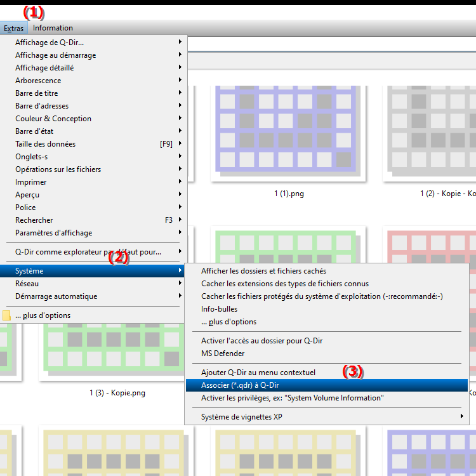Click plus d'options in Système submenu
The height and width of the screenshot is (476, 476).
(x=327, y=322)
